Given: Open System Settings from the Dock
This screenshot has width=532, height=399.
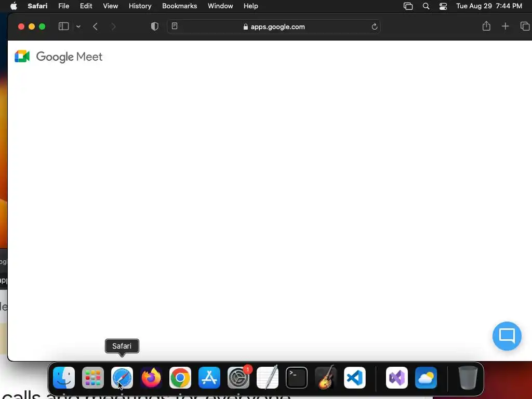Looking at the screenshot, I should click(x=238, y=378).
